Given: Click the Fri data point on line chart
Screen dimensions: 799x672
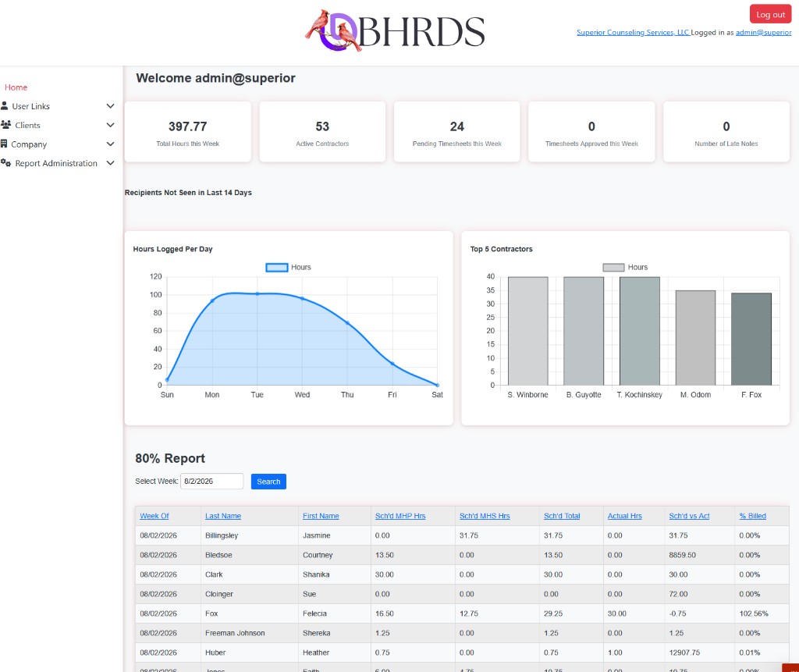Looking at the screenshot, I should (392, 364).
